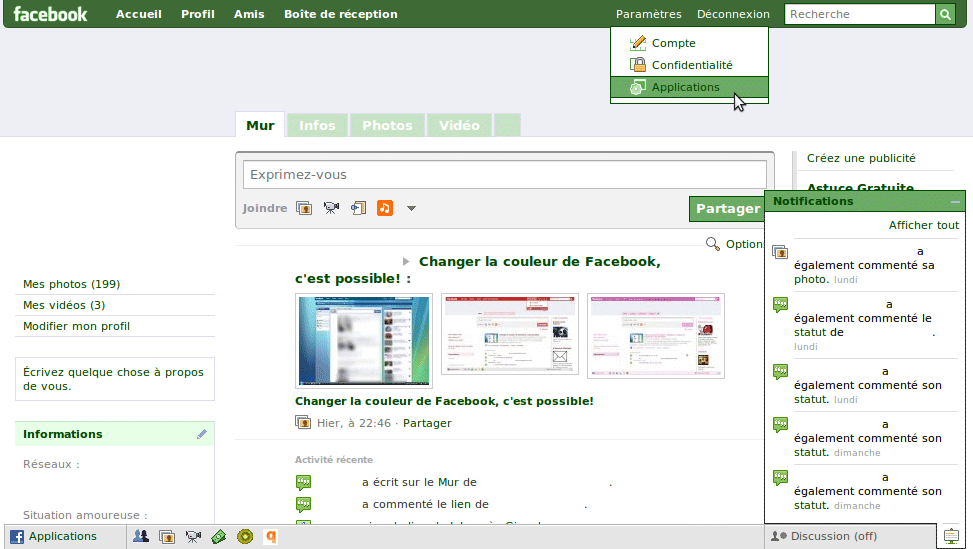The width and height of the screenshot is (973, 549).
Task: Click 'Écrivez quelque chose à propos de vous' box
Action: 115,379
